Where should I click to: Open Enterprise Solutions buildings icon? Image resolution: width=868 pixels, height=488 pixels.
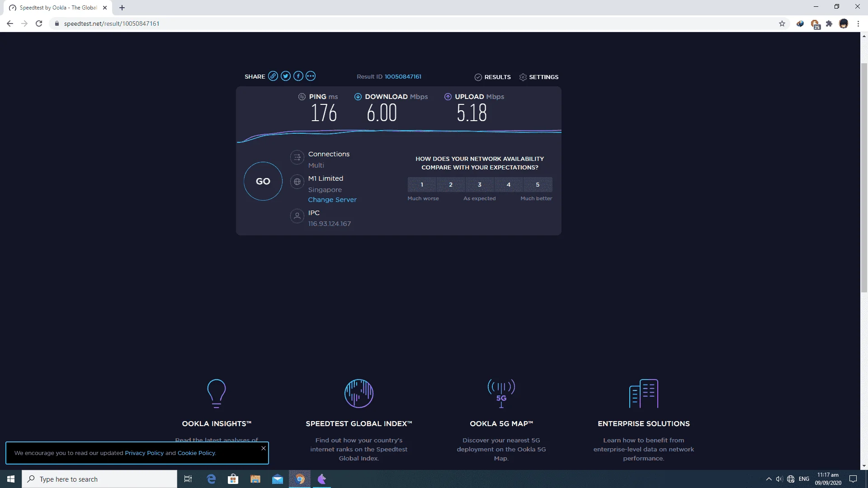click(644, 394)
